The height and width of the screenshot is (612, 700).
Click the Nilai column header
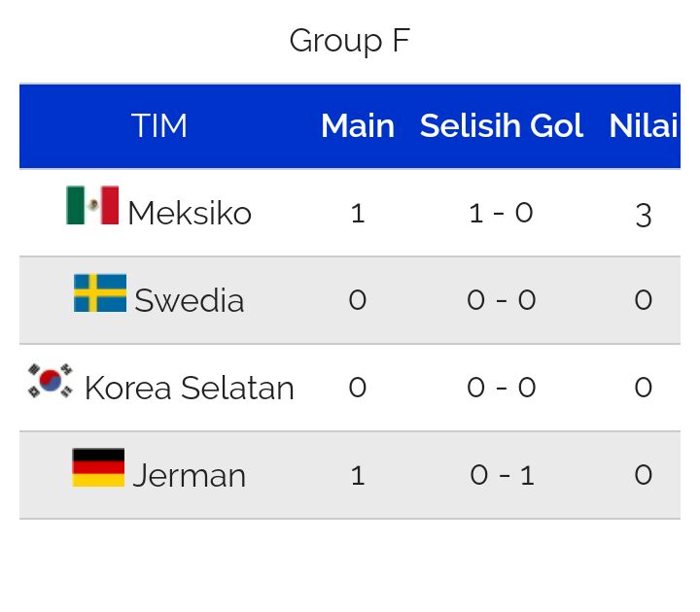644,125
